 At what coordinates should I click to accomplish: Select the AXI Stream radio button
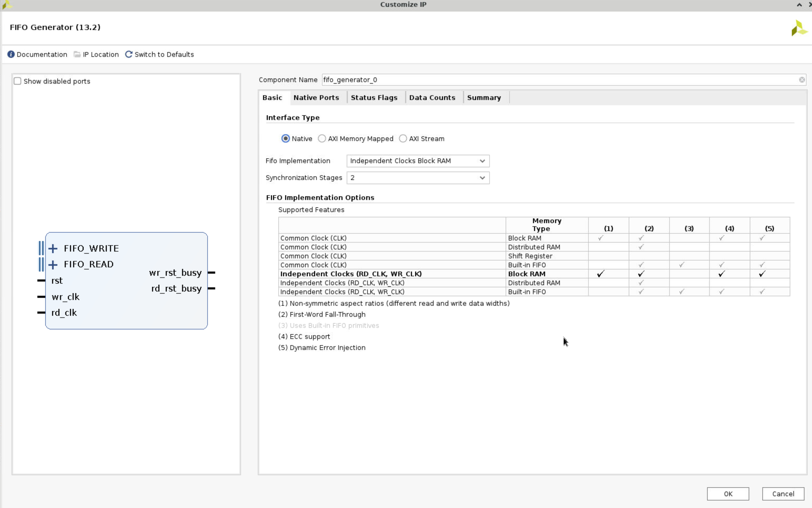coord(402,139)
